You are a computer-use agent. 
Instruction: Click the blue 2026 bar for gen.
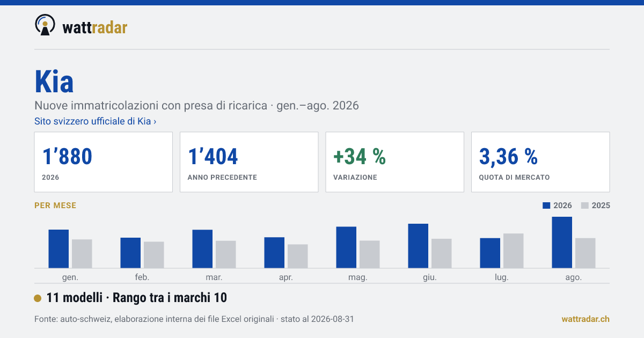coord(58,249)
